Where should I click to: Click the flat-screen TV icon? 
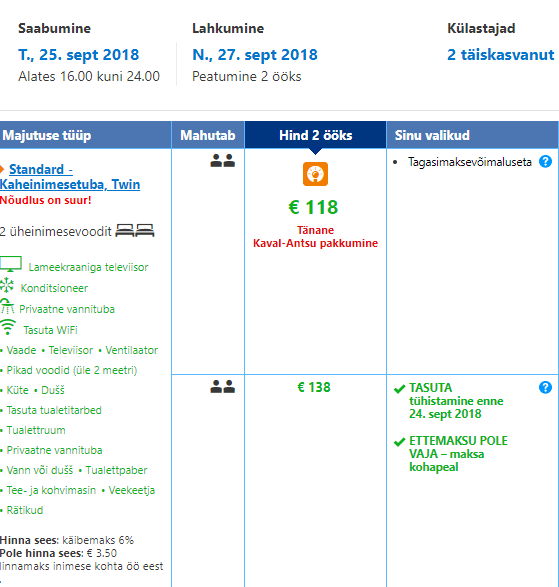[11, 264]
